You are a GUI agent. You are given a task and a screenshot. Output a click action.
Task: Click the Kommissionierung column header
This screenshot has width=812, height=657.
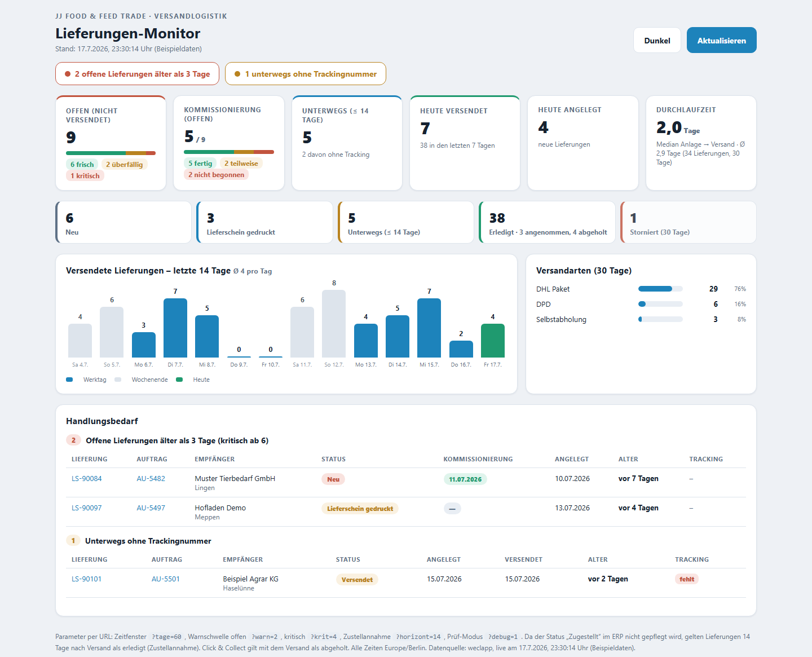[478, 459]
